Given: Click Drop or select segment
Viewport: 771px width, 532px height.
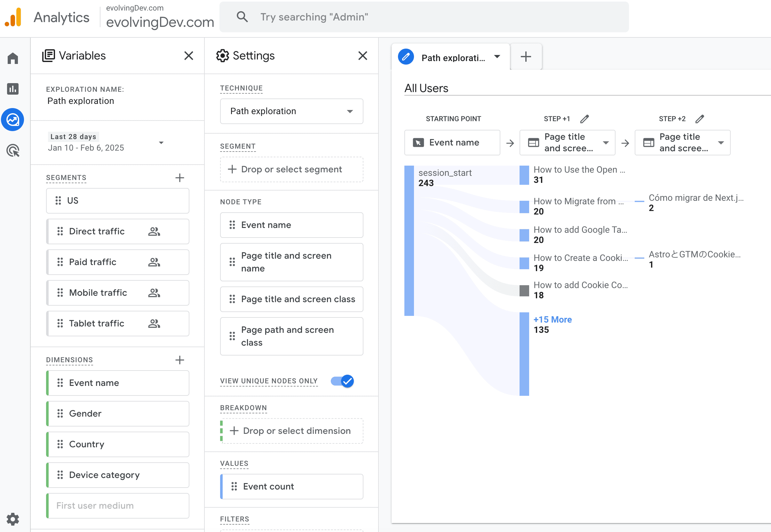Looking at the screenshot, I should coord(291,169).
